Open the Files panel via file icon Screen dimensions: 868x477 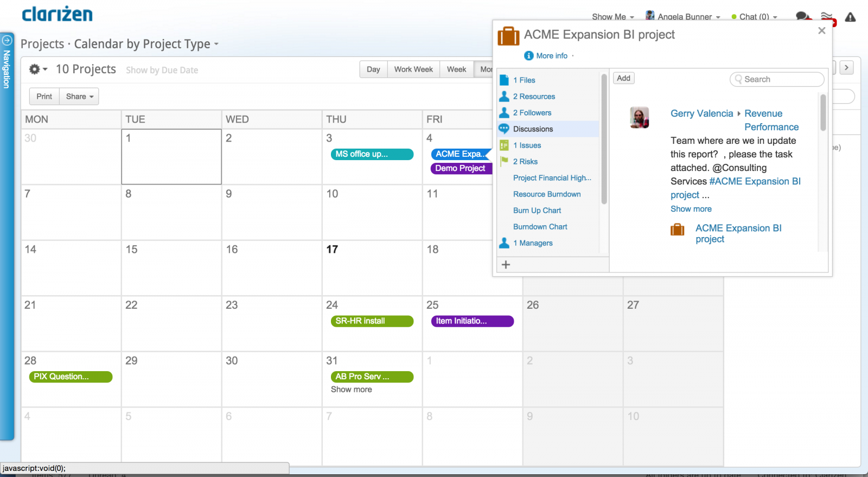[504, 80]
